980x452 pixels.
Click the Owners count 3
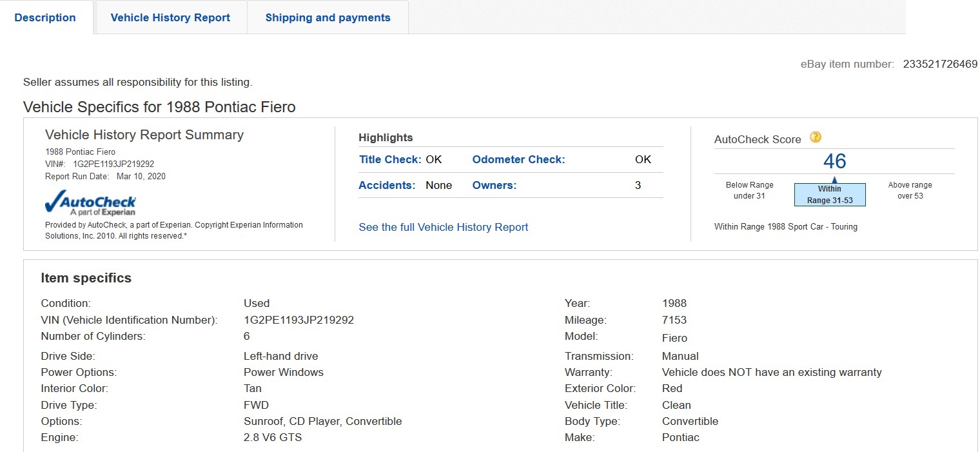pos(638,185)
